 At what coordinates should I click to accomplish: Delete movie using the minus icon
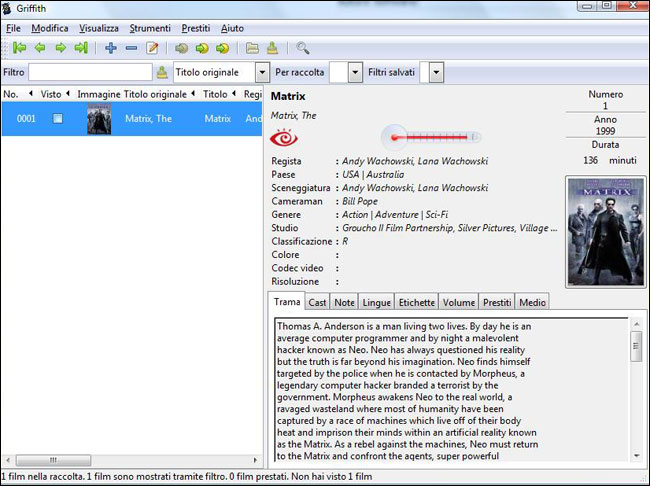click(x=131, y=47)
